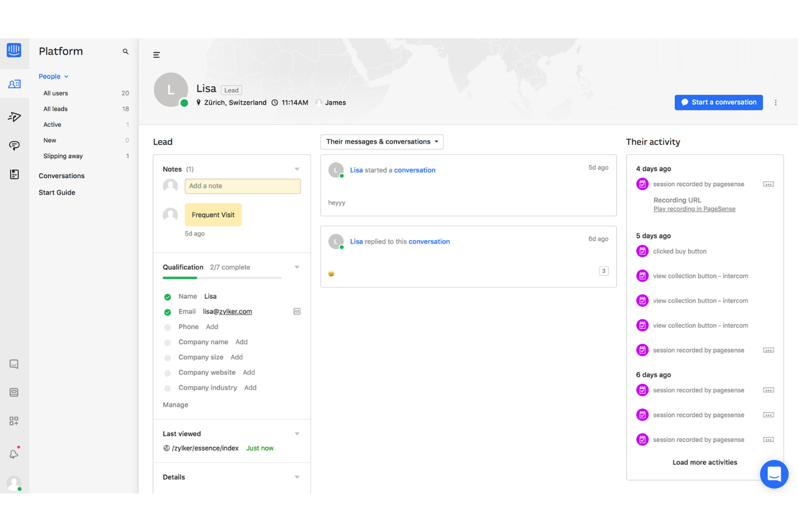Open the Contacts panel in the left sidebar
798x532 pixels.
14,84
